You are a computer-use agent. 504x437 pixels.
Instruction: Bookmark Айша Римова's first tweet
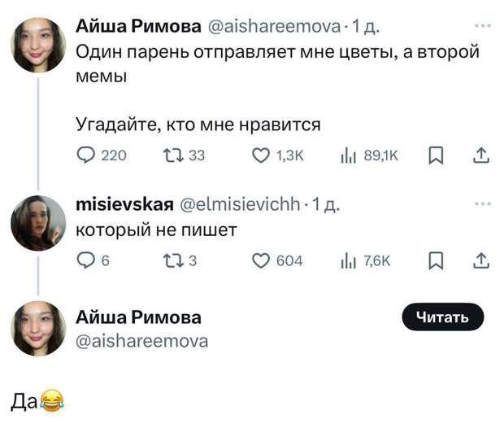[x=436, y=157]
